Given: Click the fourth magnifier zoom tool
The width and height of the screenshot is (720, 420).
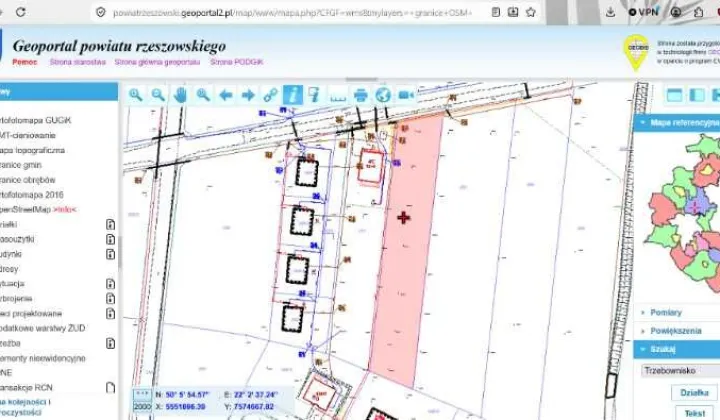Looking at the screenshot, I should [203, 95].
